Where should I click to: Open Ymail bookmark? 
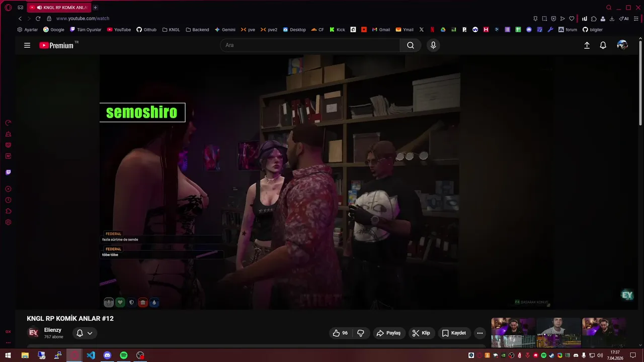pyautogui.click(x=405, y=30)
